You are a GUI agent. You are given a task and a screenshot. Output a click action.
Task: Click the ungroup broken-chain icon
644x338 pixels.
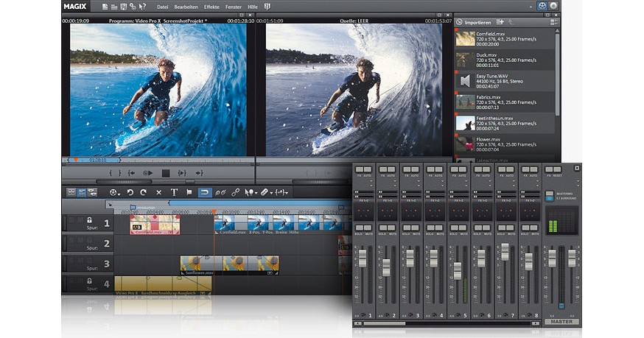(220, 192)
